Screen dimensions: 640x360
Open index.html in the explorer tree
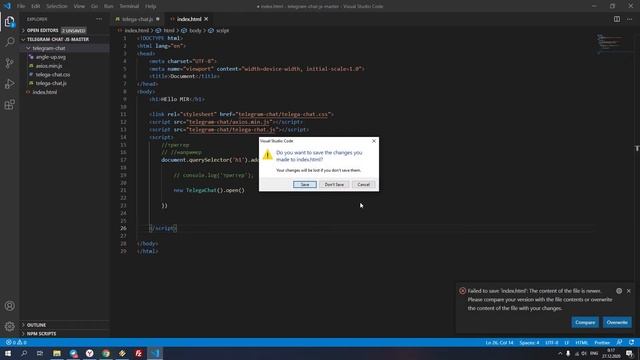pos(44,92)
